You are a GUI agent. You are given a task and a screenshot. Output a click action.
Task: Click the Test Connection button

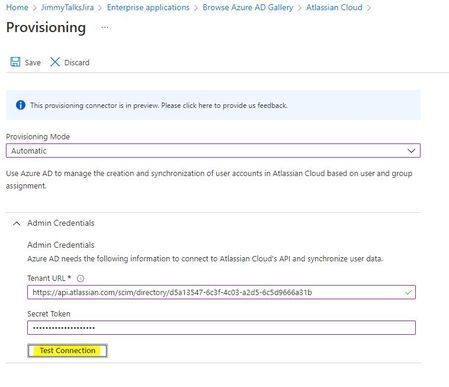pyautogui.click(x=67, y=351)
